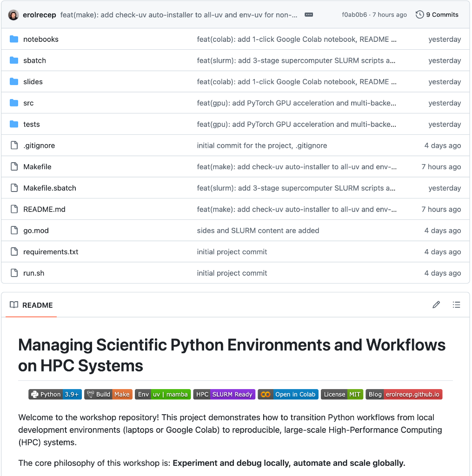The image size is (472, 476).
Task: Open README.md row commit message feat(make)
Action: 296,209
